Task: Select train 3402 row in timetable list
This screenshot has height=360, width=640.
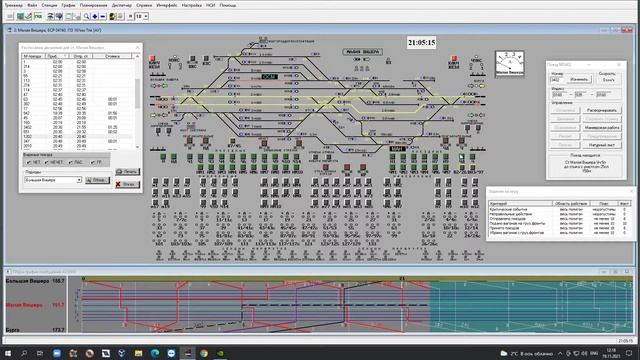Action: click(78, 127)
